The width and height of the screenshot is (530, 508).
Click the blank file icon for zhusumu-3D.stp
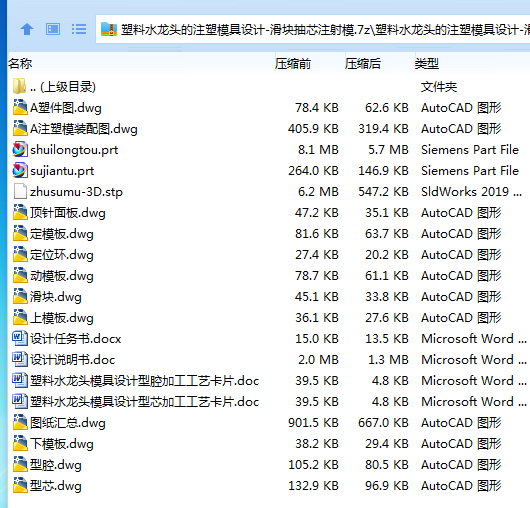[x=20, y=191]
